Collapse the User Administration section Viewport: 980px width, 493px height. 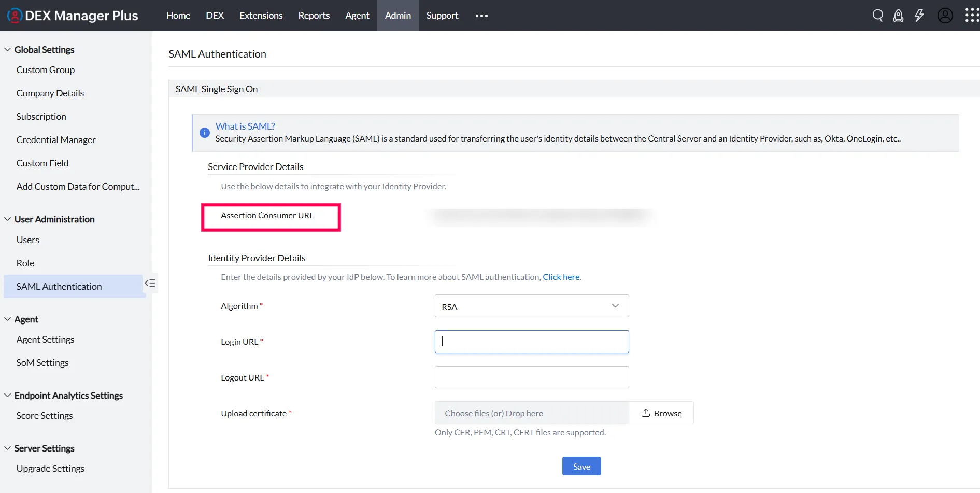(8, 219)
